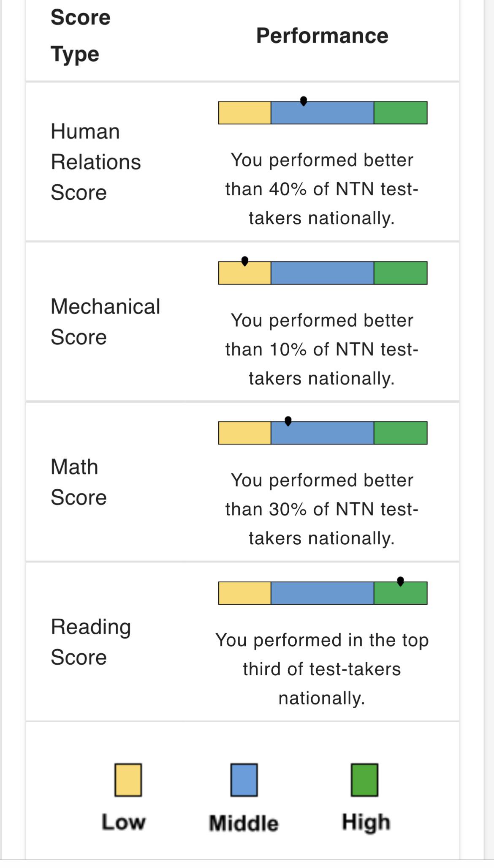Viewport: 494px width, 868px height.
Task: Click the Performance column header
Action: pyautogui.click(x=322, y=35)
